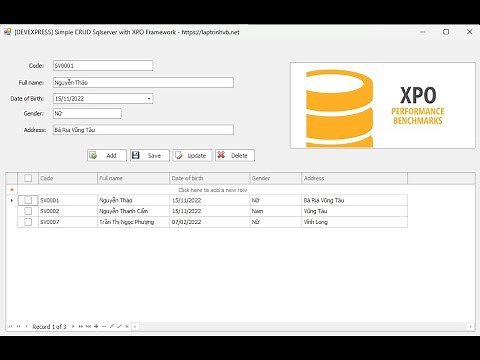Remove record with navigator minus icon
The image size is (480, 360).
click(x=104, y=326)
